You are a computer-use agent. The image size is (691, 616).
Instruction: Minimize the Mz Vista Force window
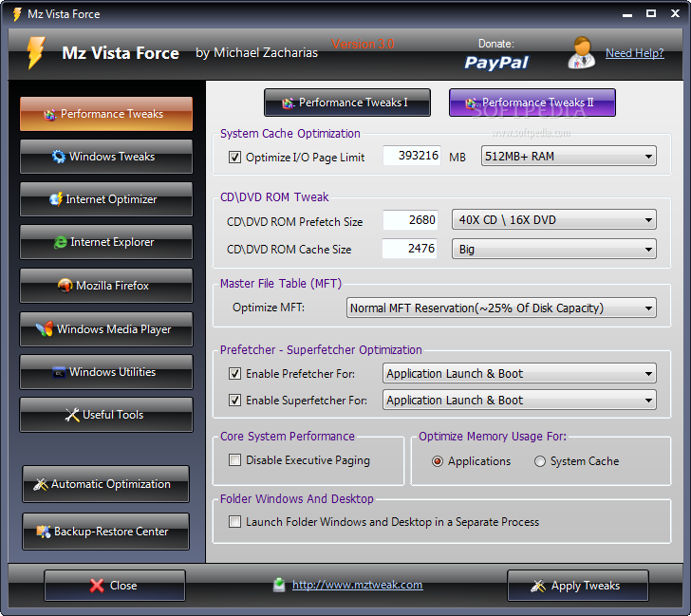point(627,14)
